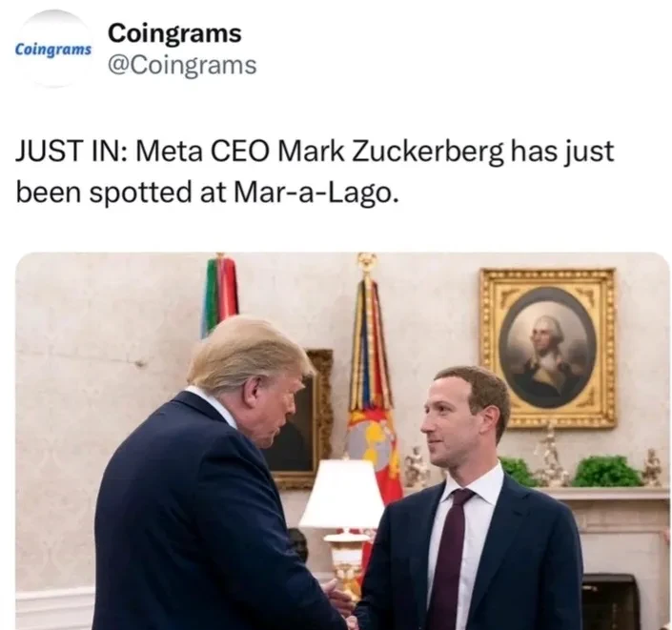
Task: Click the flag with multicolored streamers
Action: coord(370,377)
